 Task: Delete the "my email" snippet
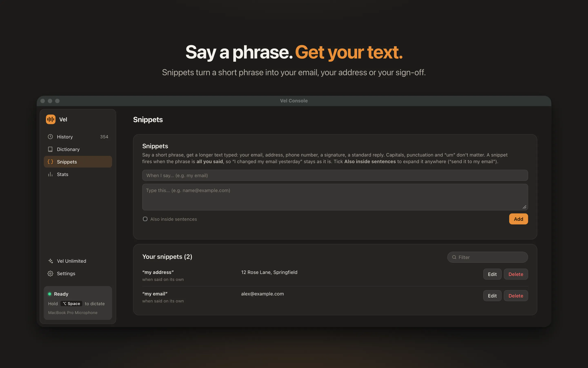pyautogui.click(x=516, y=296)
